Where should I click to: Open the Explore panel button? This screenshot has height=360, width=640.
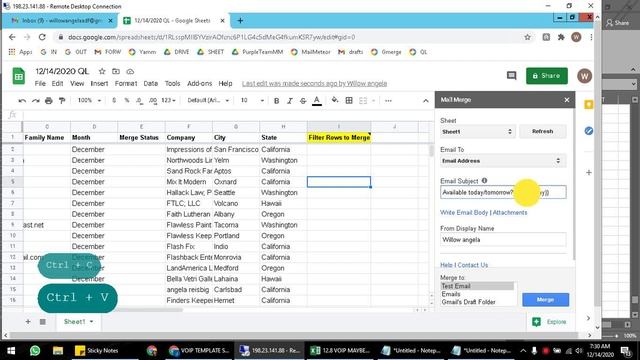click(550, 322)
